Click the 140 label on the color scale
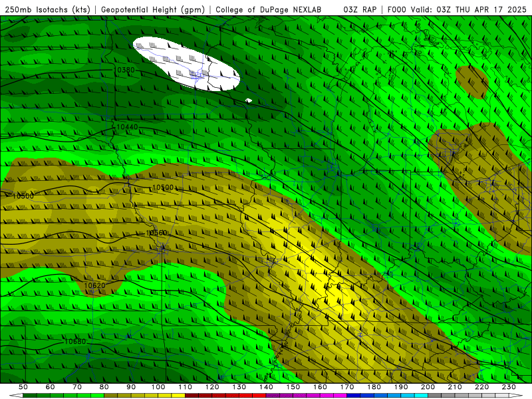Screen dimensions: 532x399 (267, 387)
